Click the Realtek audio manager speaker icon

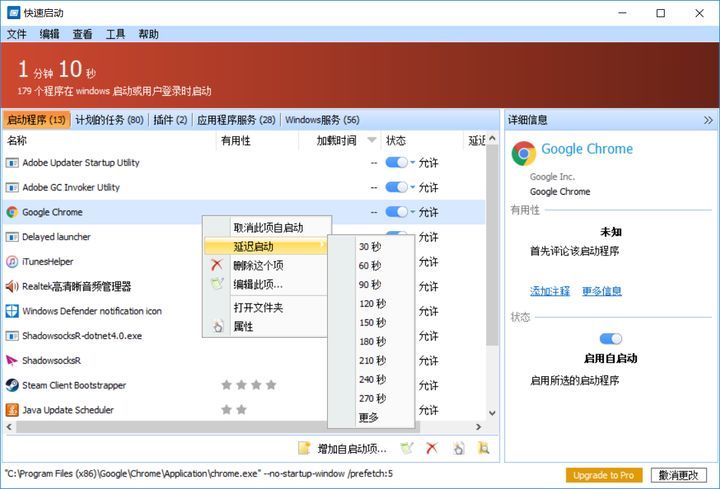[12, 286]
